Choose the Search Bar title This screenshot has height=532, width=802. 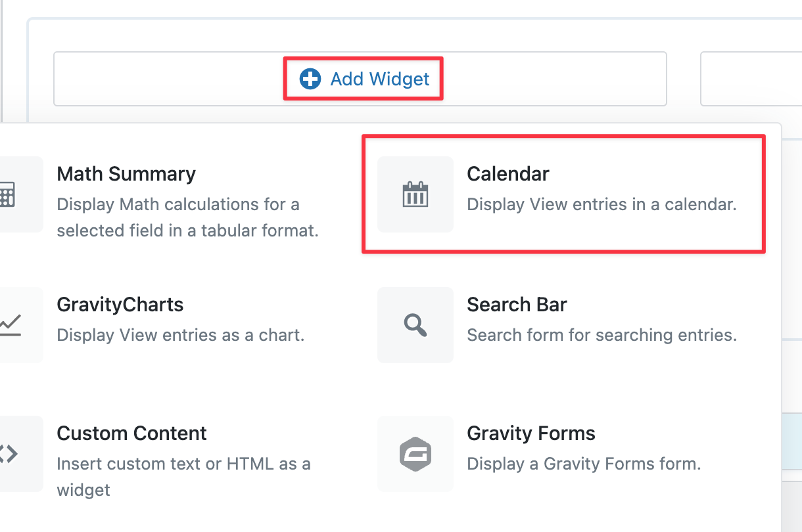click(x=517, y=305)
